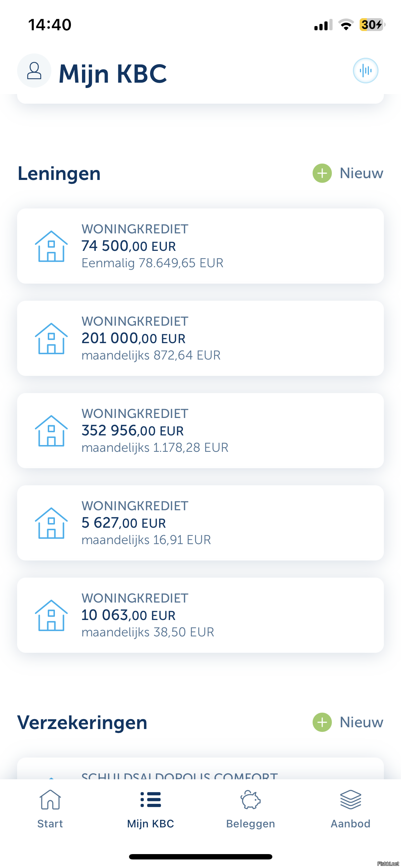Open the Schuldsaldopolis Comfort insurance card
This screenshot has width=401, height=868.
200,770
